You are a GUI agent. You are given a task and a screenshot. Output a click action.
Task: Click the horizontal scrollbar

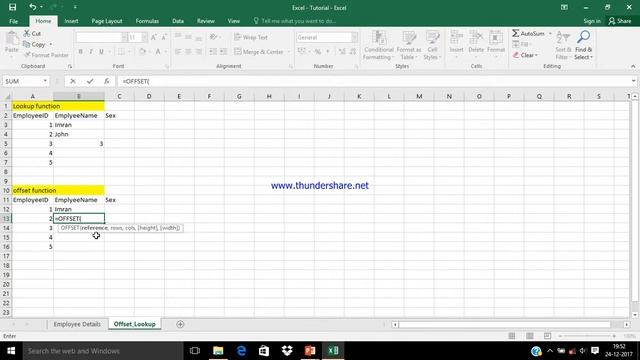(x=505, y=324)
